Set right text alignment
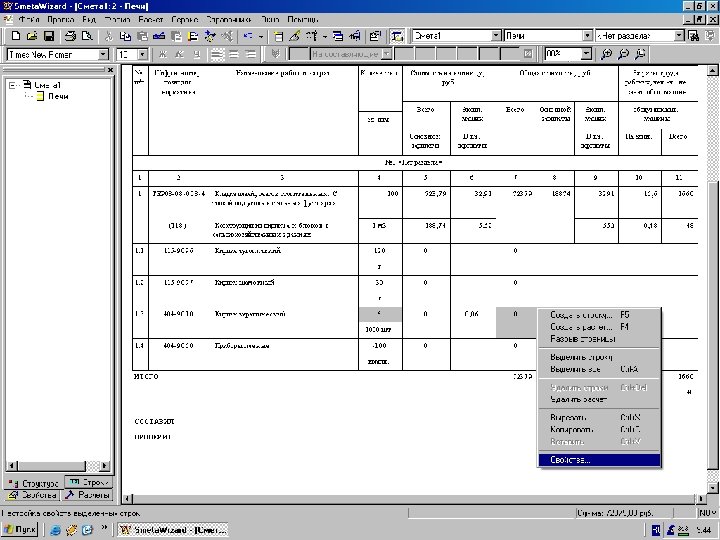This screenshot has height=540, width=720. pyautogui.click(x=251, y=55)
